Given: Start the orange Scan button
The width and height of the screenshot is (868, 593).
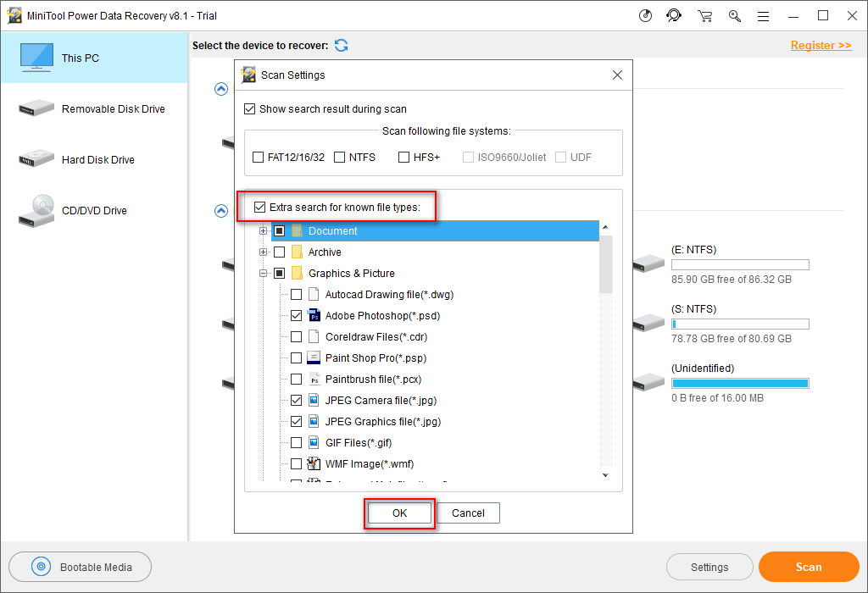Looking at the screenshot, I should [809, 567].
